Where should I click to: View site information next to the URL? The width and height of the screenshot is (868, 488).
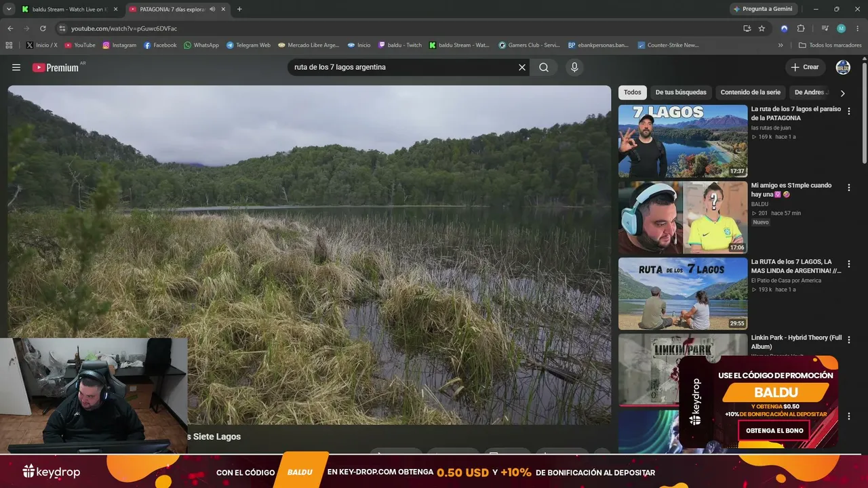point(62,28)
